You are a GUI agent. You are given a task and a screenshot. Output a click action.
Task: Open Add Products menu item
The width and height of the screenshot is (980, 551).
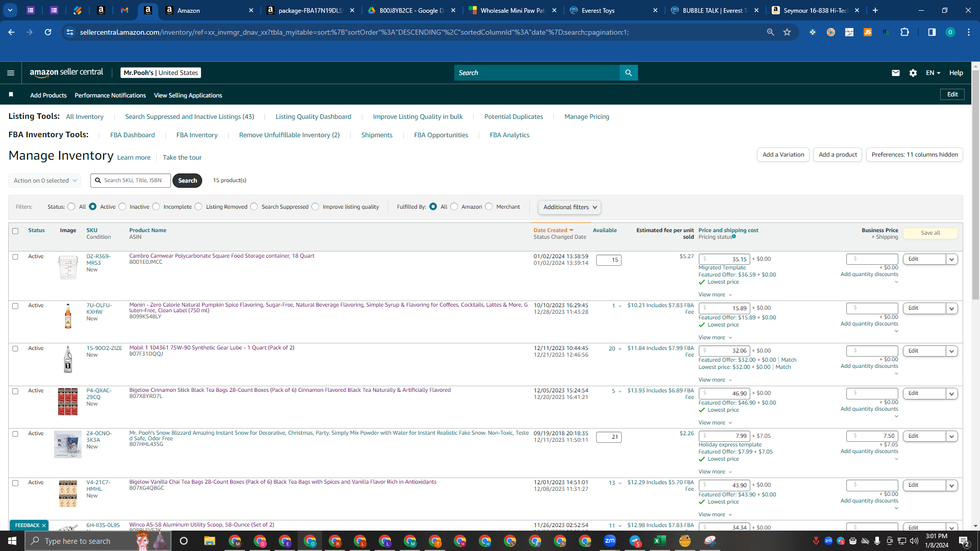(48, 95)
